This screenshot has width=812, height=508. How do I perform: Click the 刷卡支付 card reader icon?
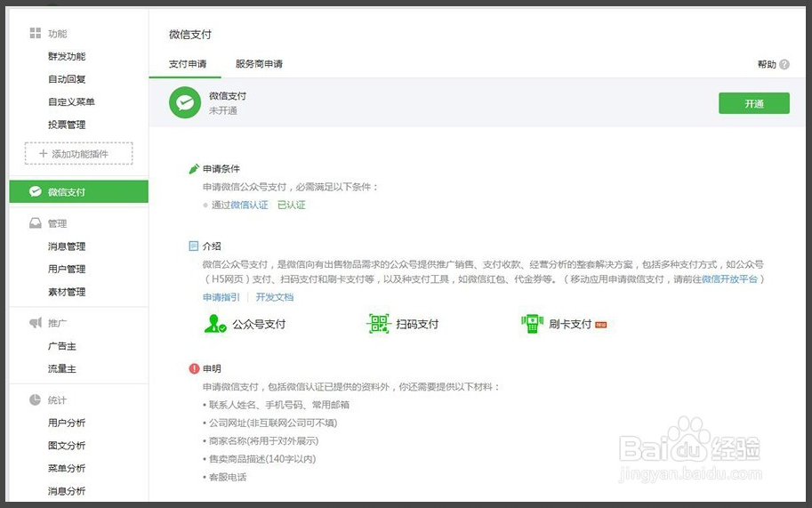(532, 324)
